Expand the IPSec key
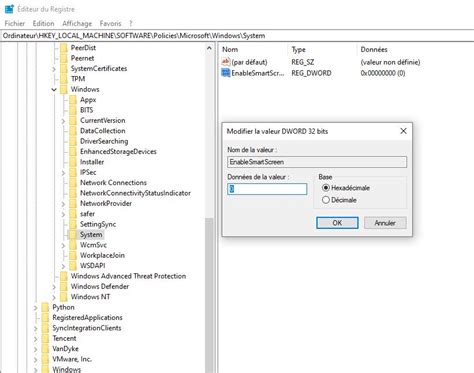474x373 pixels. tap(63, 173)
